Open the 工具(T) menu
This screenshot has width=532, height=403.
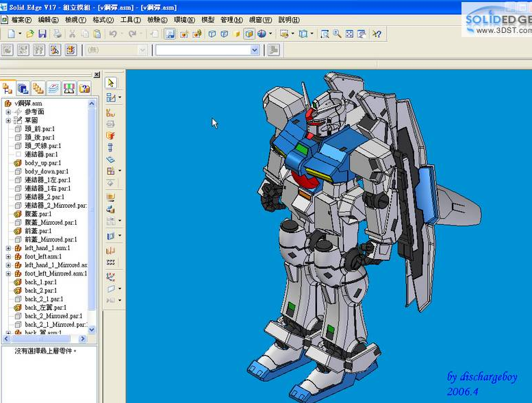point(131,20)
